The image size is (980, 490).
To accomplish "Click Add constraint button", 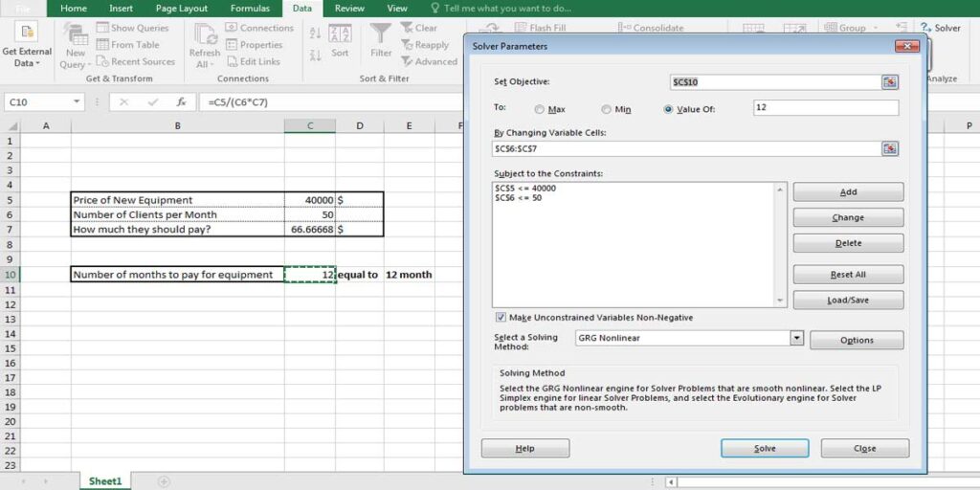I will point(848,191).
